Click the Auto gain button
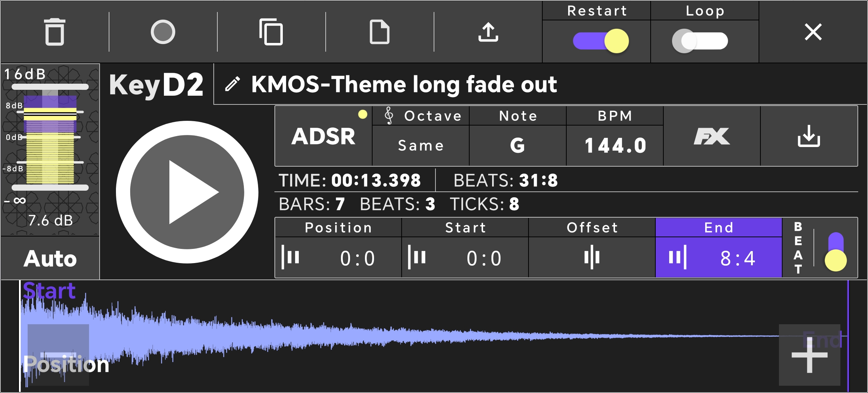This screenshot has height=393, width=868. pos(50,258)
